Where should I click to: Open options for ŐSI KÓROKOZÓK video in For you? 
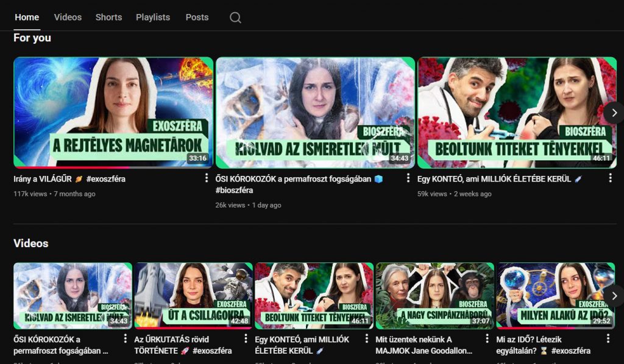coord(408,178)
